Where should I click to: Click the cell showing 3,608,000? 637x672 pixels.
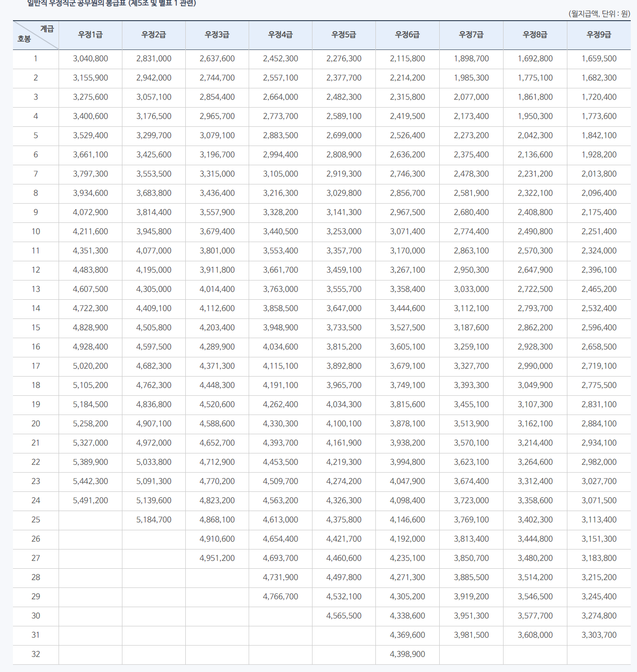pyautogui.click(x=535, y=635)
